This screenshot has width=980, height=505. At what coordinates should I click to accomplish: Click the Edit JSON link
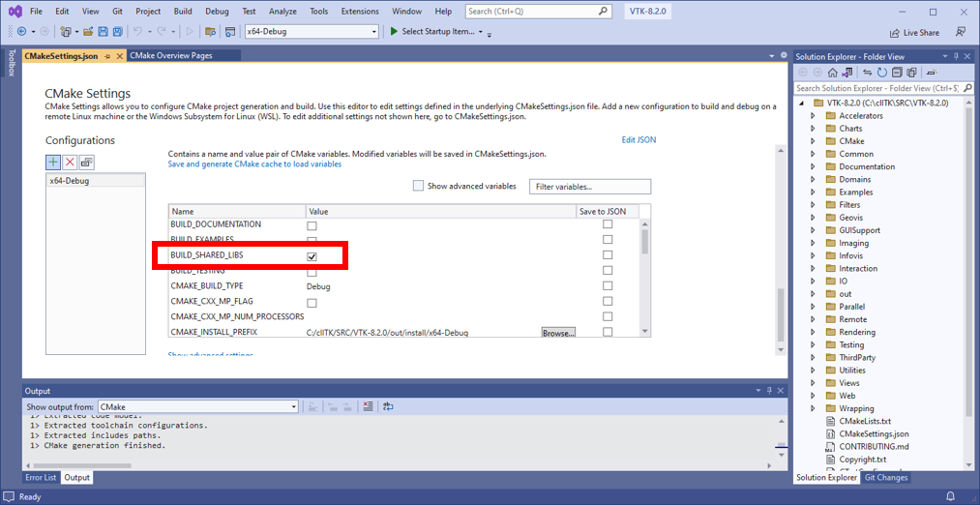638,140
